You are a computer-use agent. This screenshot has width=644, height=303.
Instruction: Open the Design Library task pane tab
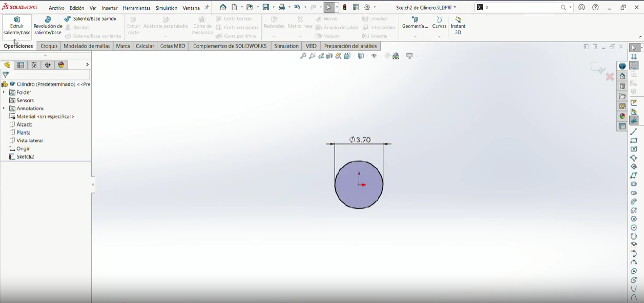pos(622,86)
